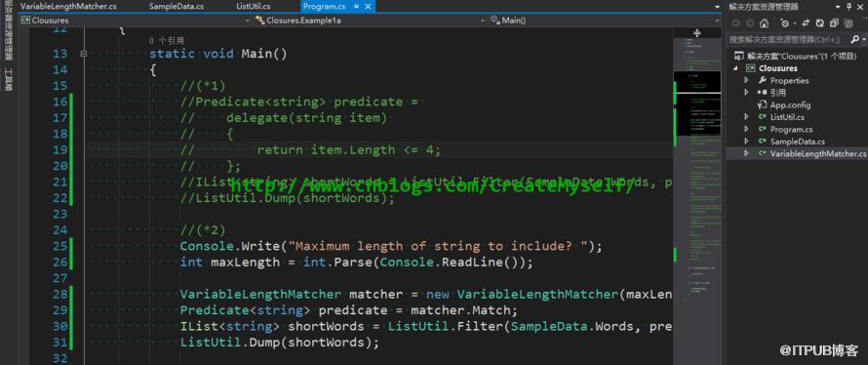This screenshot has height=365, width=868.
Task: Click the pending changes filter clock icon
Action: (x=784, y=23)
